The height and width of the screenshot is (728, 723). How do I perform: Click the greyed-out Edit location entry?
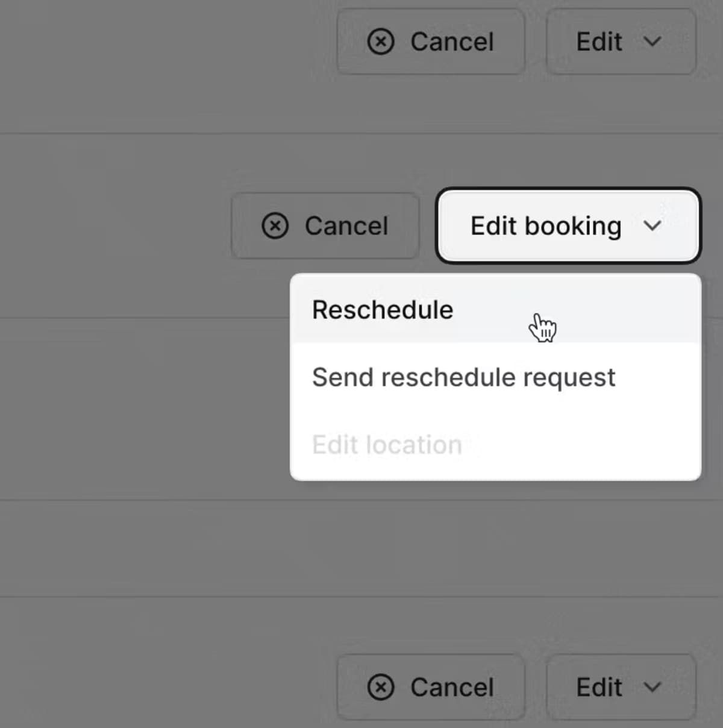coord(387,445)
